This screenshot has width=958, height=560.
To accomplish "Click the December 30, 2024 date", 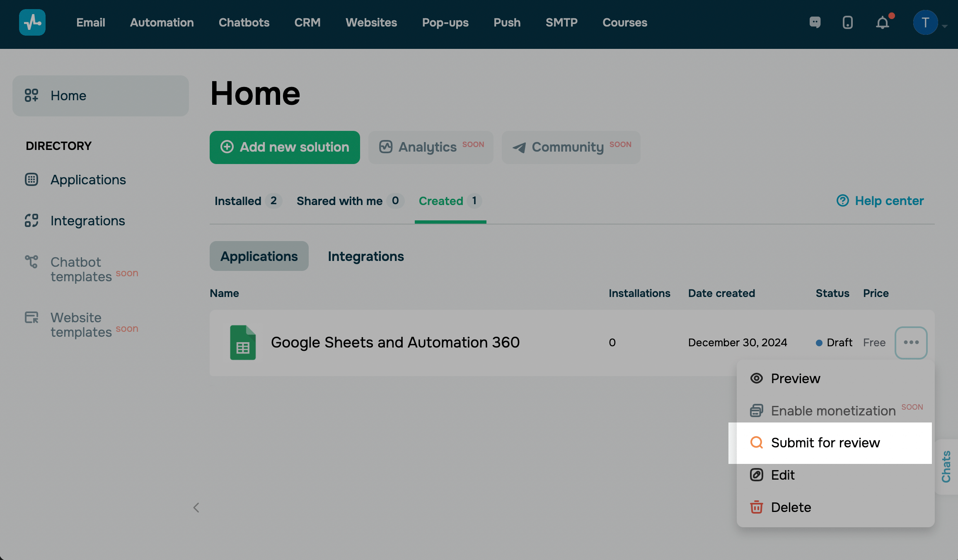I will click(x=738, y=343).
